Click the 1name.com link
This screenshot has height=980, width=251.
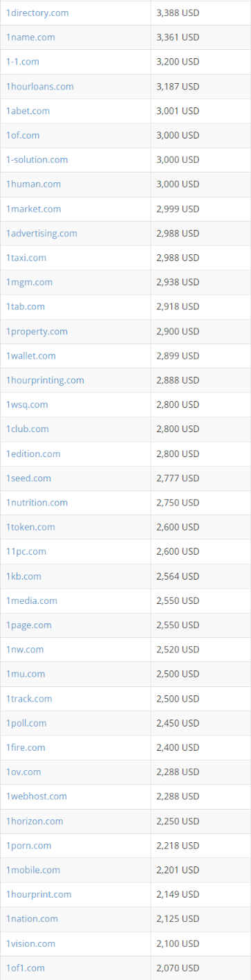(30, 37)
